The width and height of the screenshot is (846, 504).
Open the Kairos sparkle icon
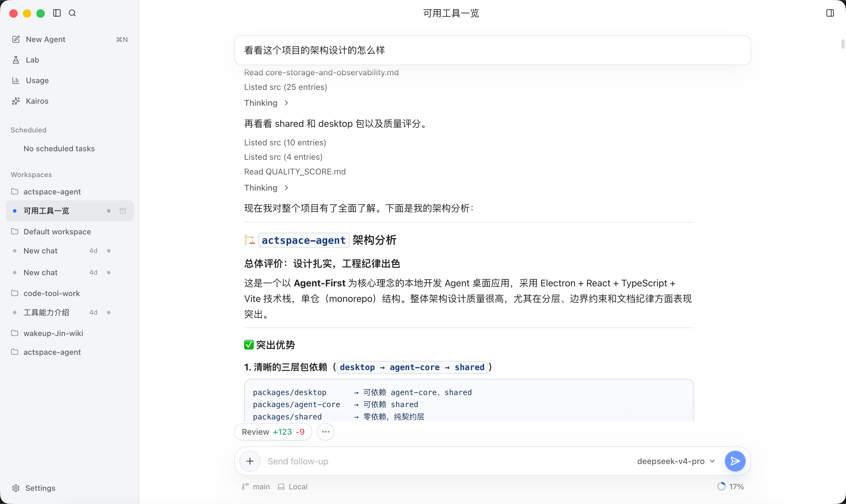pos(16,101)
